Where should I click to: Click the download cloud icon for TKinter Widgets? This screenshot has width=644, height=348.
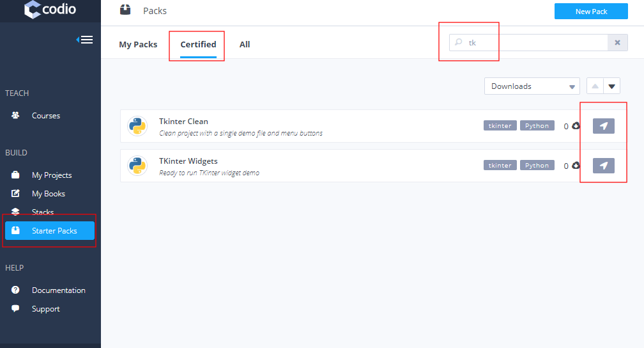(x=576, y=165)
